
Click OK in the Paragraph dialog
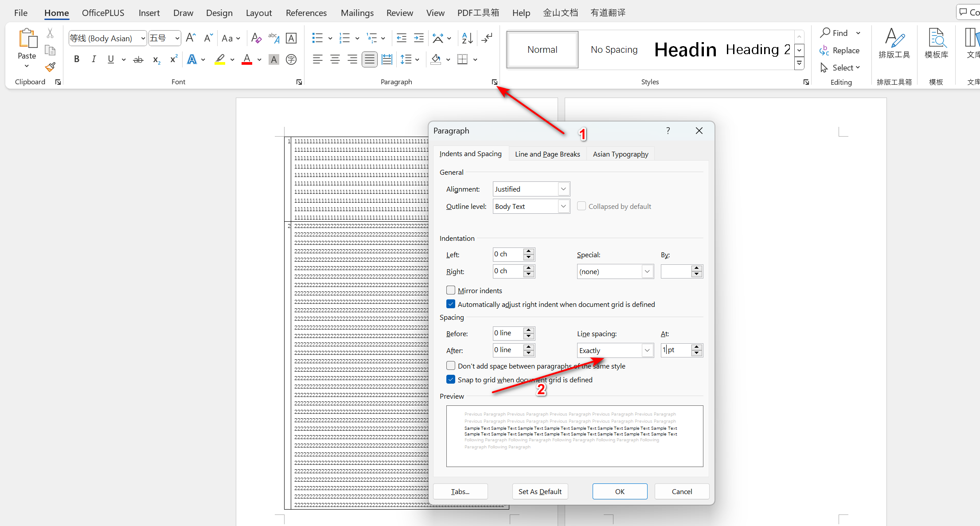[x=620, y=491]
